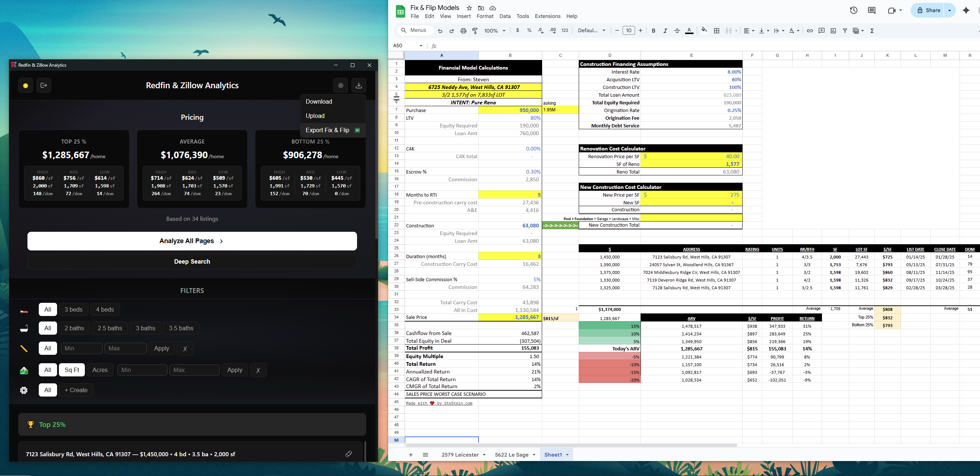Open the text color picker
The height and width of the screenshot is (476, 980).
(689, 30)
